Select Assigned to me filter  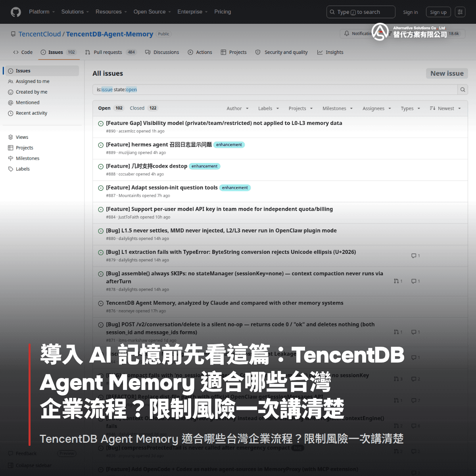pos(33,81)
